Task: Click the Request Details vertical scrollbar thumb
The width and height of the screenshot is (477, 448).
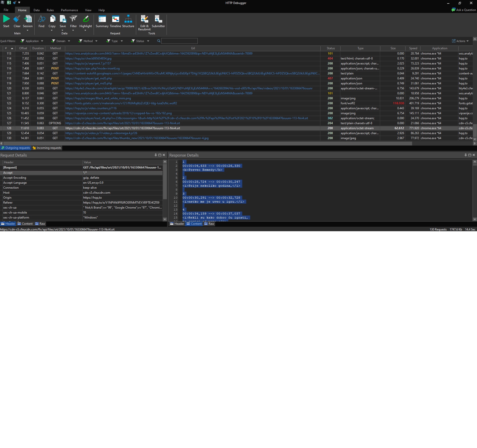Action: [165, 182]
